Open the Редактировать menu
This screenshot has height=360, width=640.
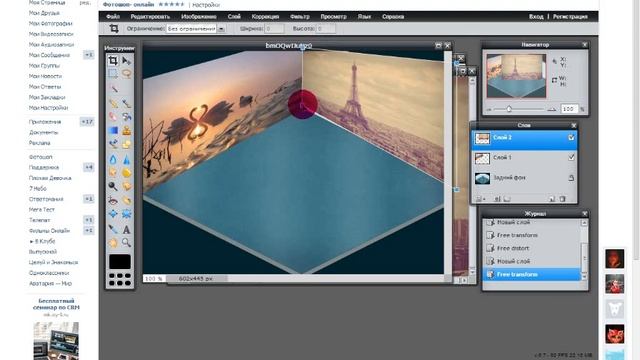coord(150,17)
